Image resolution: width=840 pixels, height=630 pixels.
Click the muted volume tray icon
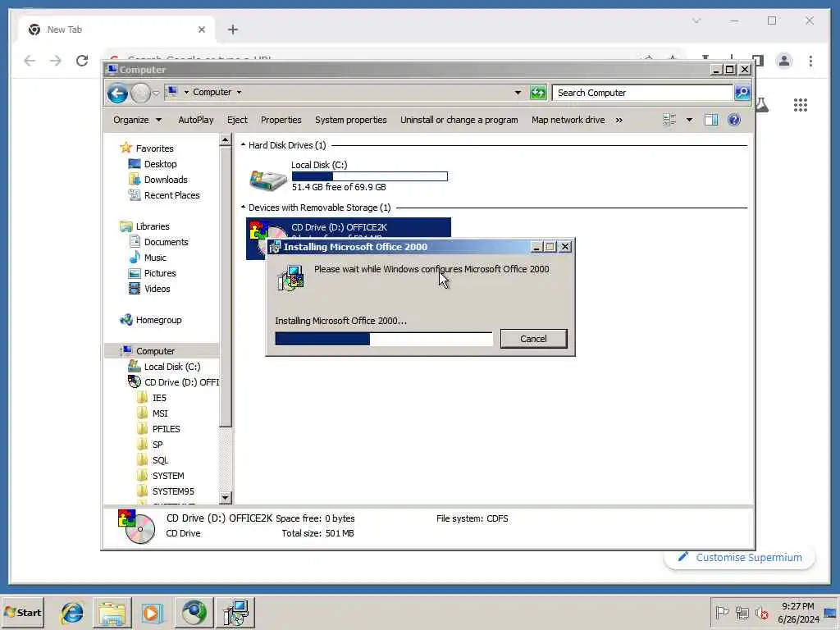[x=761, y=612]
